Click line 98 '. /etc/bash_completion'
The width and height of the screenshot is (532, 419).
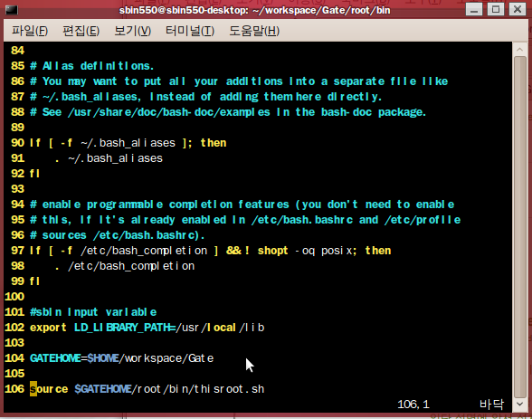tap(125, 266)
